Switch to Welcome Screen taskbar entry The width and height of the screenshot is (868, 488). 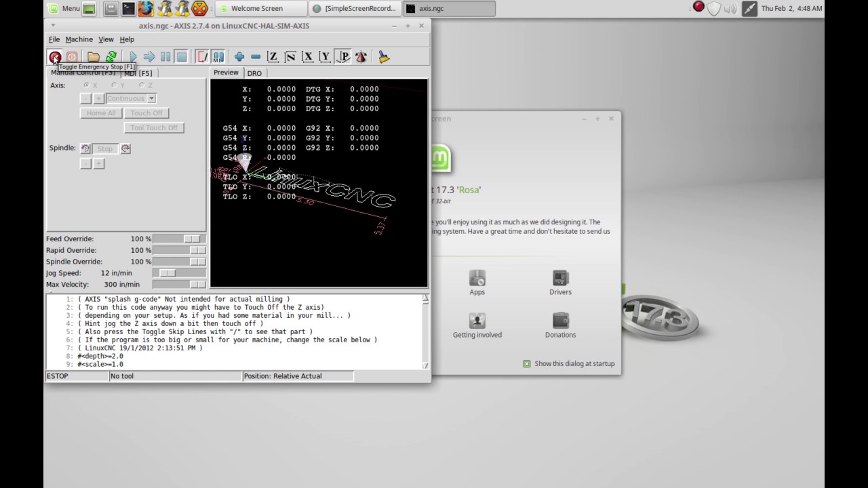tap(260, 8)
